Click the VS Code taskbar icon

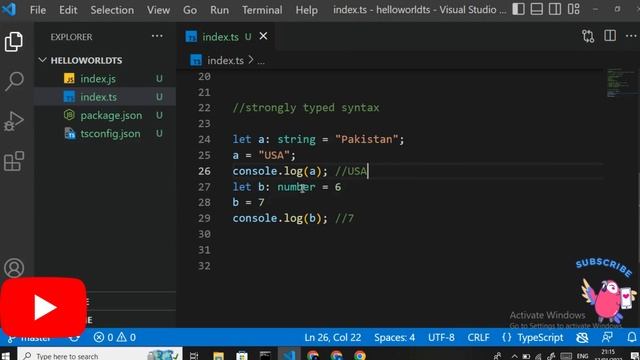click(289, 355)
